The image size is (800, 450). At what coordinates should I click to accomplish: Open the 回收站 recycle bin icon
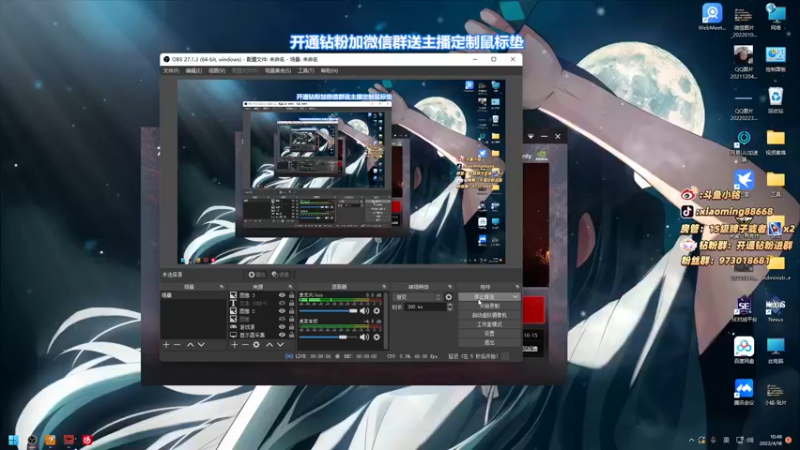tap(776, 100)
